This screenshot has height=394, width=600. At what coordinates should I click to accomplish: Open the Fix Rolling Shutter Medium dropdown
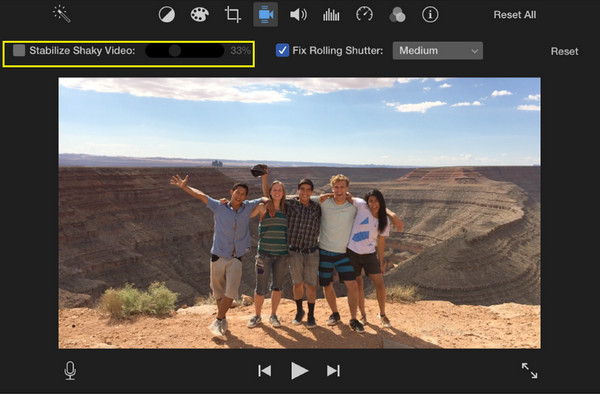pyautogui.click(x=438, y=50)
